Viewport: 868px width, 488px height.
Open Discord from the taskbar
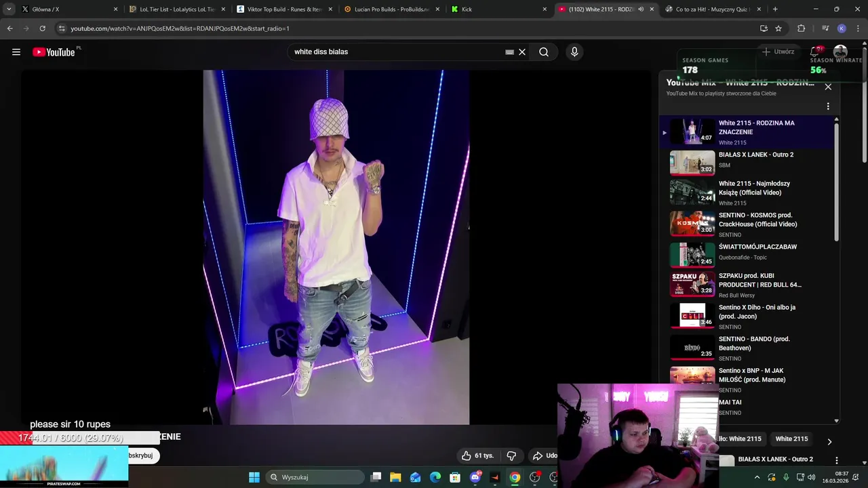click(x=475, y=477)
